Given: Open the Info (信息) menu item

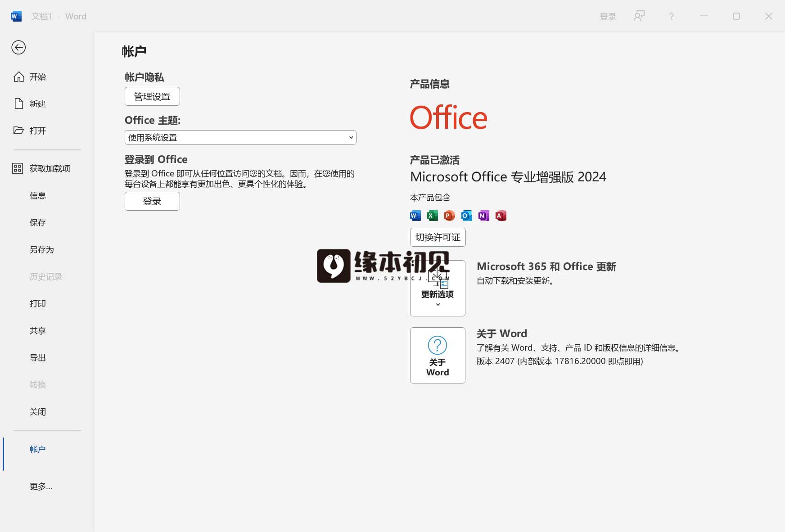Looking at the screenshot, I should [38, 195].
